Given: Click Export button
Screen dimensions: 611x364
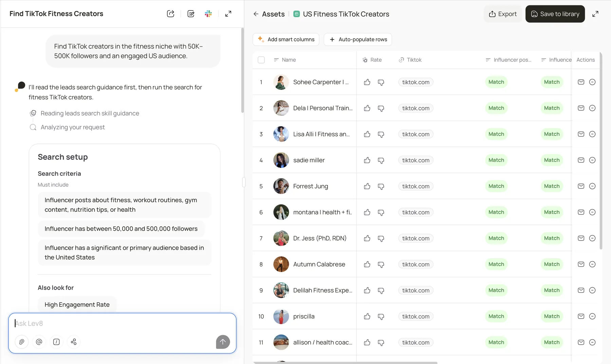Looking at the screenshot, I should coord(503,14).
